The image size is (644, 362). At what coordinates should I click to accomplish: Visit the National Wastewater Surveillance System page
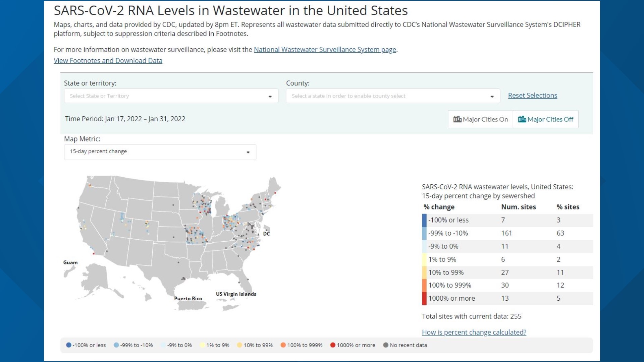pos(325,49)
